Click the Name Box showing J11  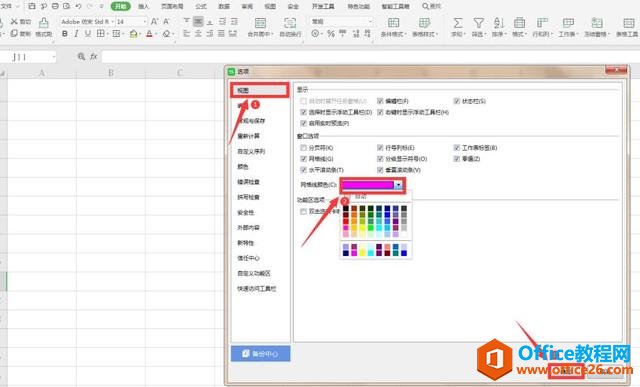[x=26, y=57]
